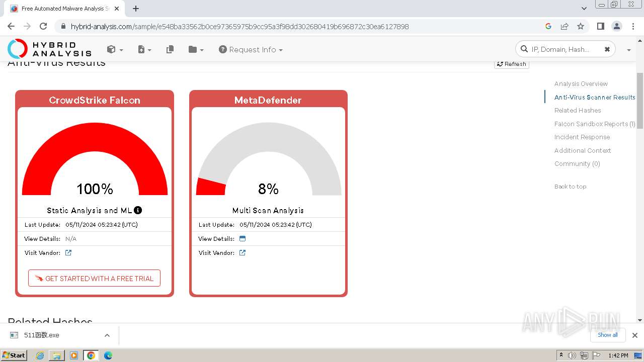Click the CrowdStrike info circle icon
Viewport: 644px width, 362px height.
138,210
